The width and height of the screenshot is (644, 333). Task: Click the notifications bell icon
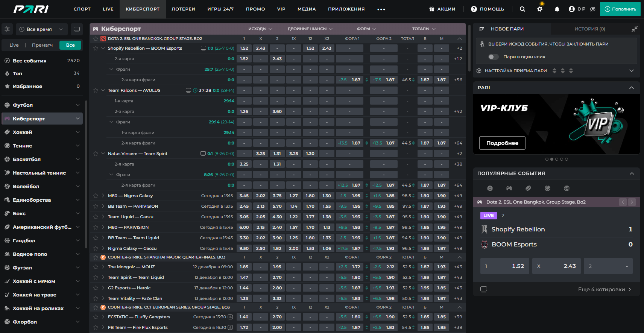[x=557, y=9]
